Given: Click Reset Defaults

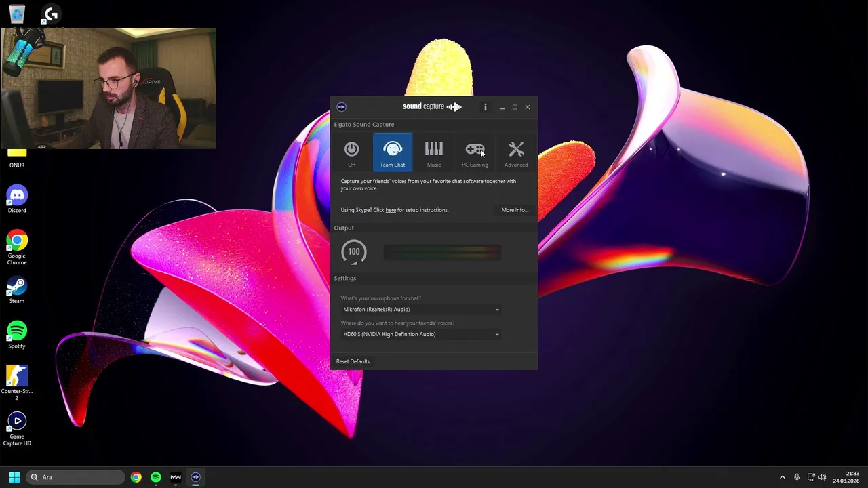Looking at the screenshot, I should point(353,361).
